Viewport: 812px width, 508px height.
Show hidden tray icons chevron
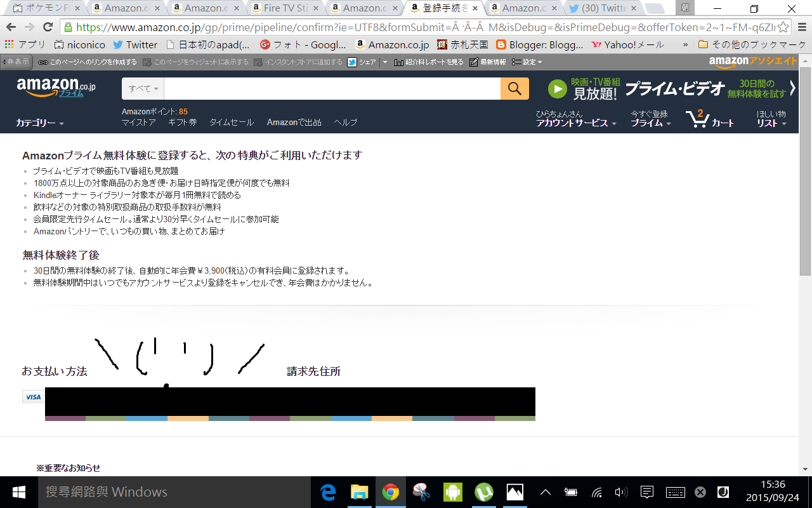click(545, 492)
